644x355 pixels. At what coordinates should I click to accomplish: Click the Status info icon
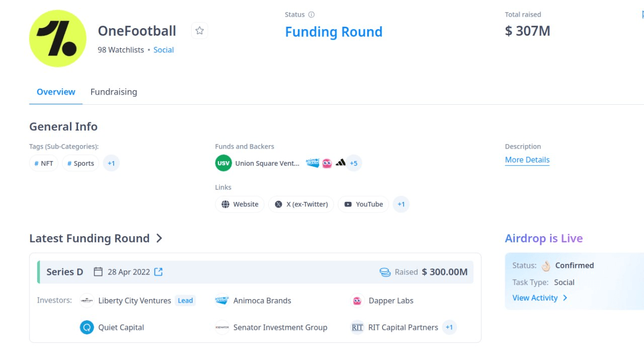pos(311,15)
